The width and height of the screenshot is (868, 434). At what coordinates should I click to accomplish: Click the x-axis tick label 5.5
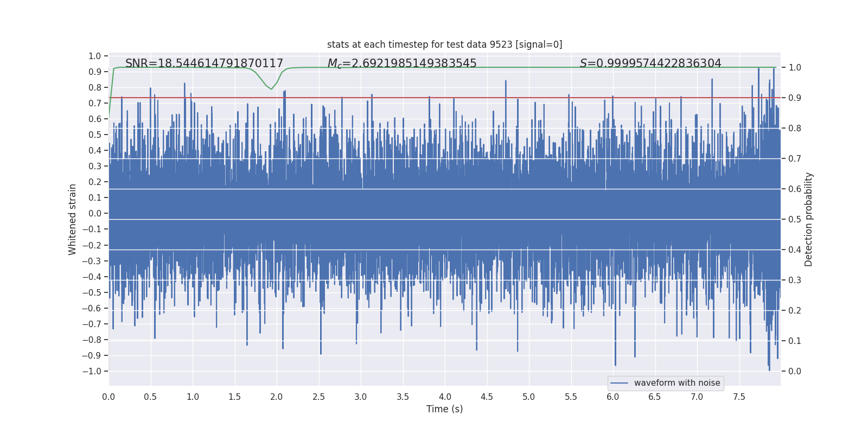[x=571, y=397]
